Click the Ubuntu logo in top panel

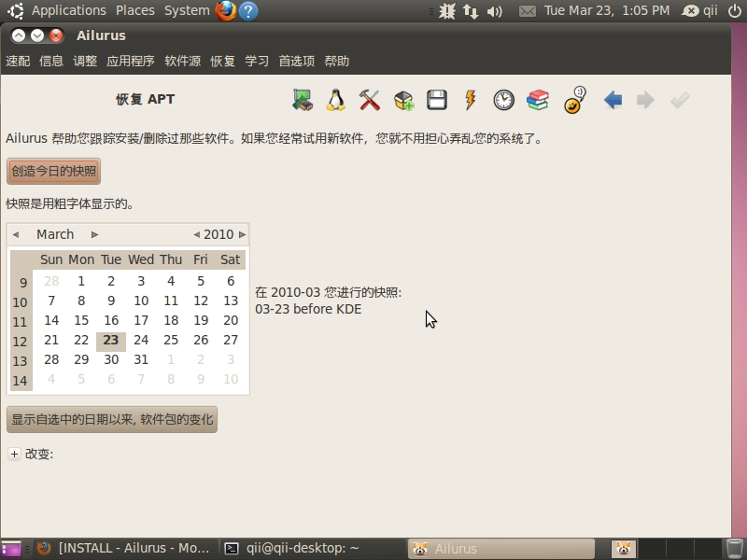[x=15, y=10]
